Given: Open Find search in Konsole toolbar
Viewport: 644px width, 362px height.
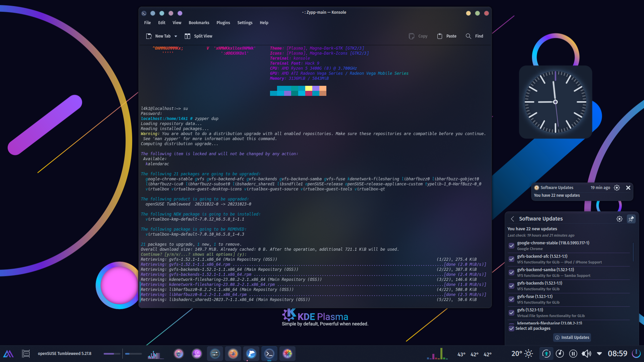Looking at the screenshot, I should [x=475, y=36].
